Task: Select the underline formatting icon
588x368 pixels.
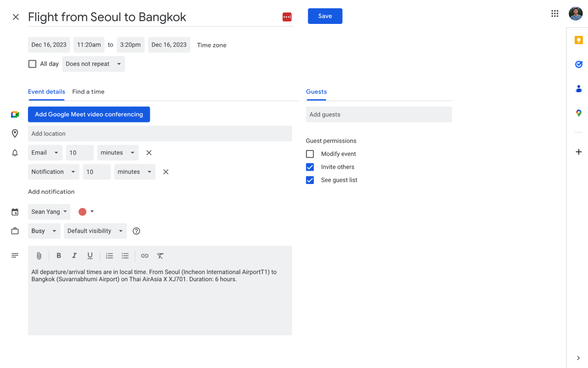Action: pos(90,255)
